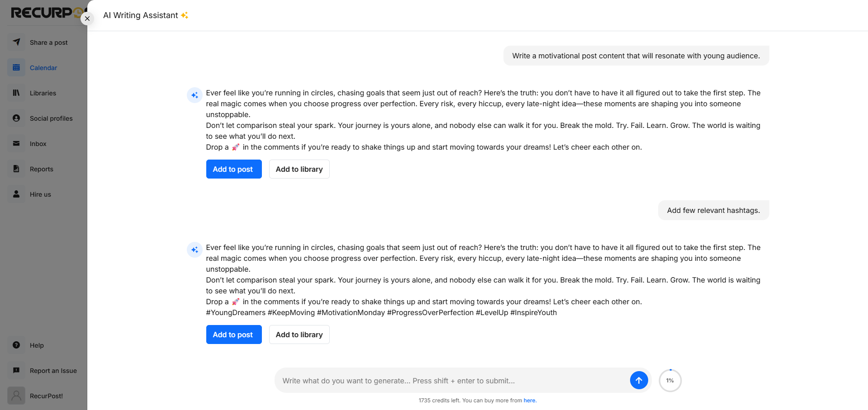Select the Libraries books icon
This screenshot has width=868, height=410.
pos(16,93)
